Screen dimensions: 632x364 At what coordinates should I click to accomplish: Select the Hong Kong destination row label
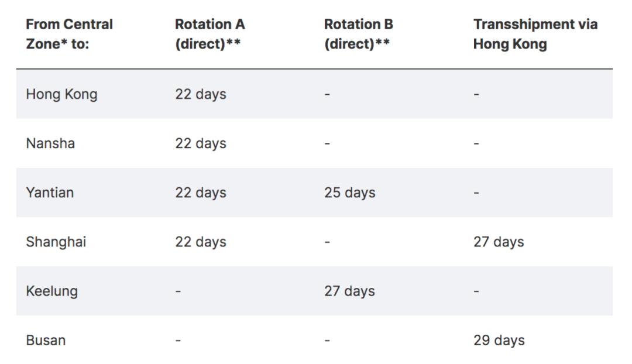pyautogui.click(x=61, y=94)
